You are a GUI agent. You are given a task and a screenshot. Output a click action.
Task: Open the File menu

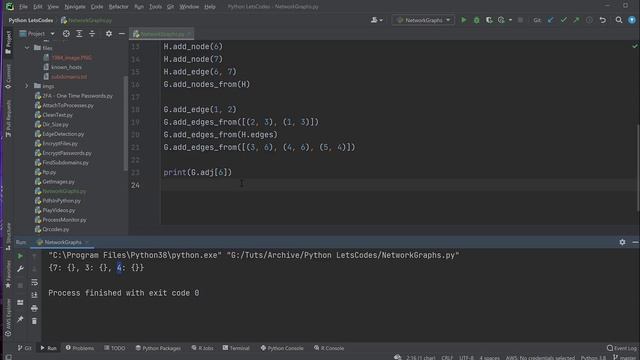(x=23, y=7)
